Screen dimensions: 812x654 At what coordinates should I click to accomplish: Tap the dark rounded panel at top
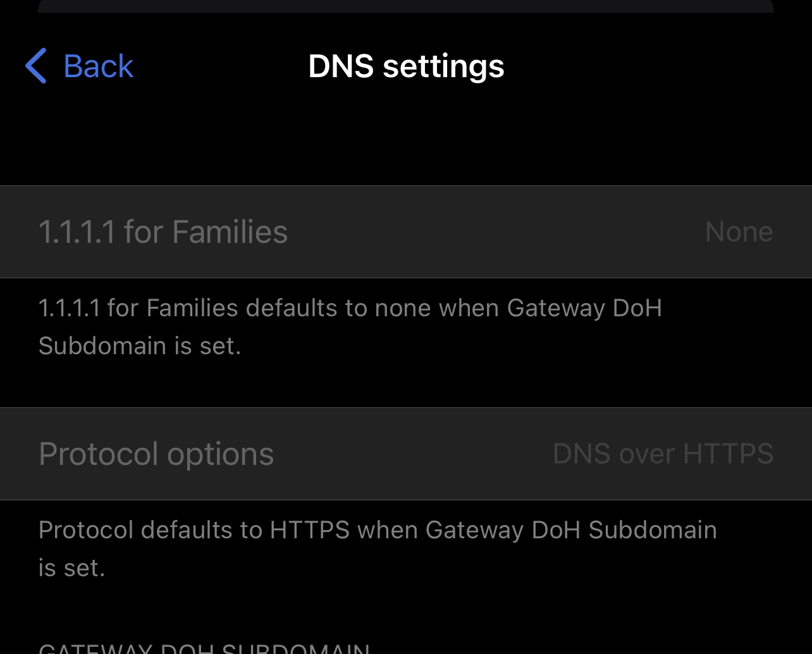pyautogui.click(x=406, y=6)
